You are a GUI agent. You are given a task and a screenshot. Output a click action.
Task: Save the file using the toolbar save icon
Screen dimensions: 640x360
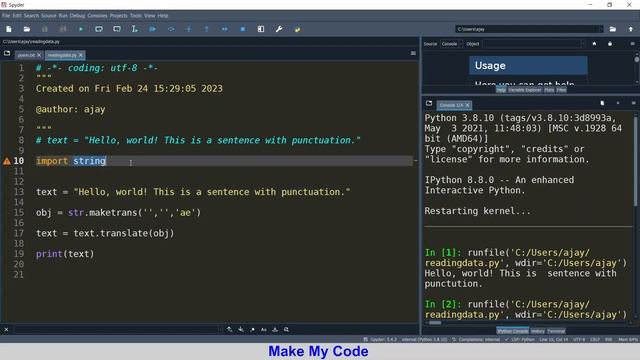[44, 29]
